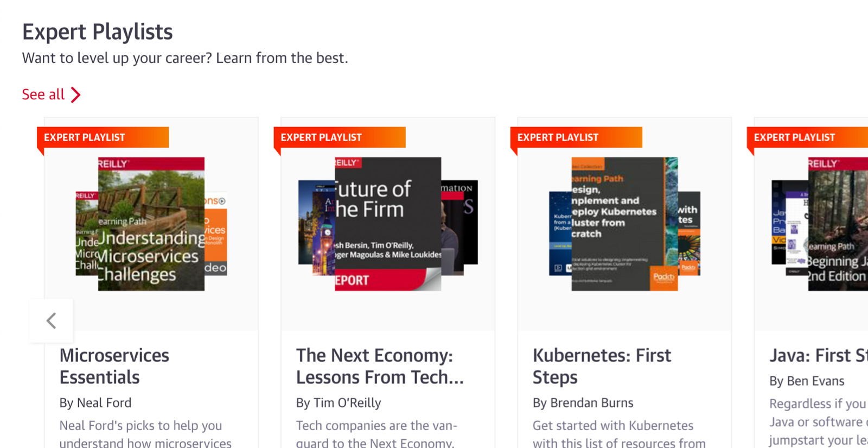Open Kubernetes: First Steps title
868x448 pixels.
pos(602,366)
